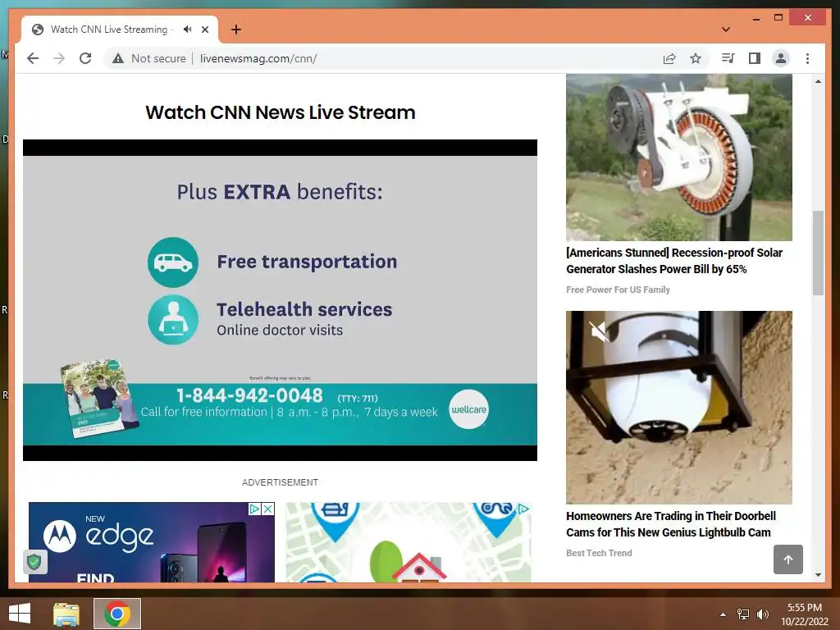View the Not secure site warning
Screen dimensions: 840x630
pyautogui.click(x=149, y=58)
